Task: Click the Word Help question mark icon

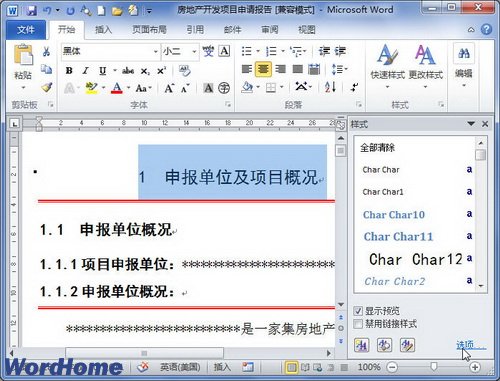Action: 486,30
